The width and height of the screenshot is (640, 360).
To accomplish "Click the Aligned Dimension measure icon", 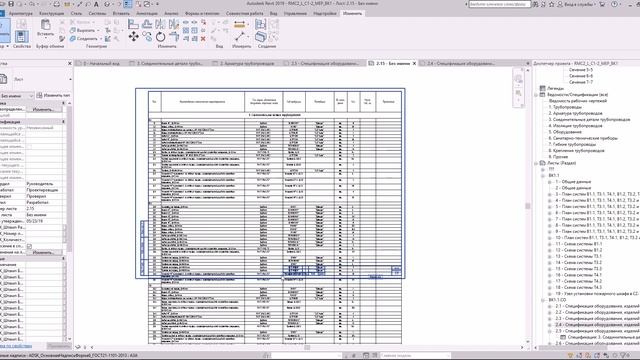I will click(x=240, y=24).
